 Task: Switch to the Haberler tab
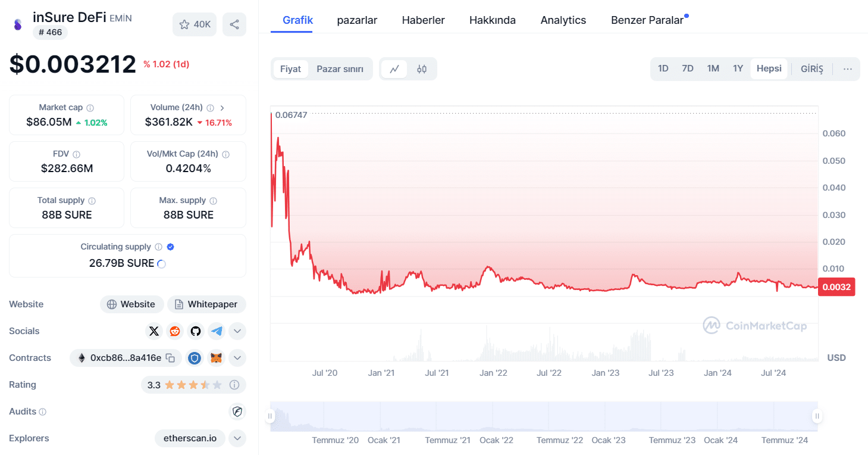tap(424, 20)
